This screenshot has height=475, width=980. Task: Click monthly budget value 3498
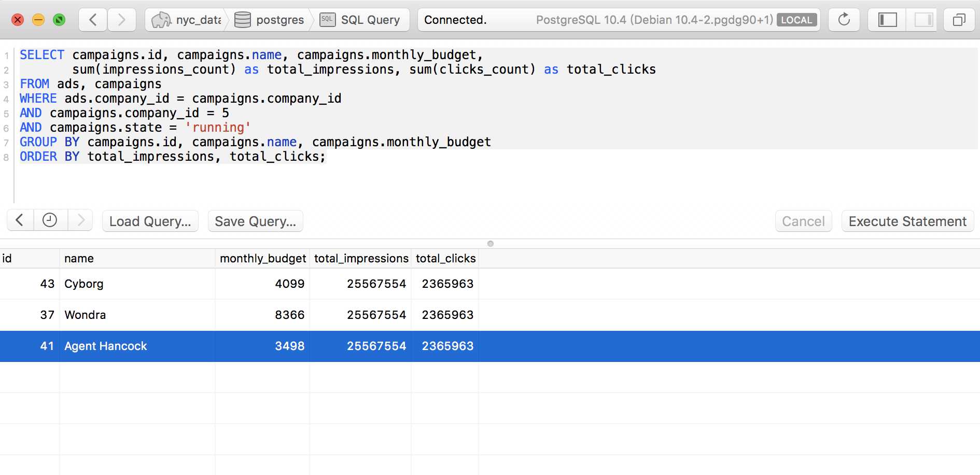[262, 346]
